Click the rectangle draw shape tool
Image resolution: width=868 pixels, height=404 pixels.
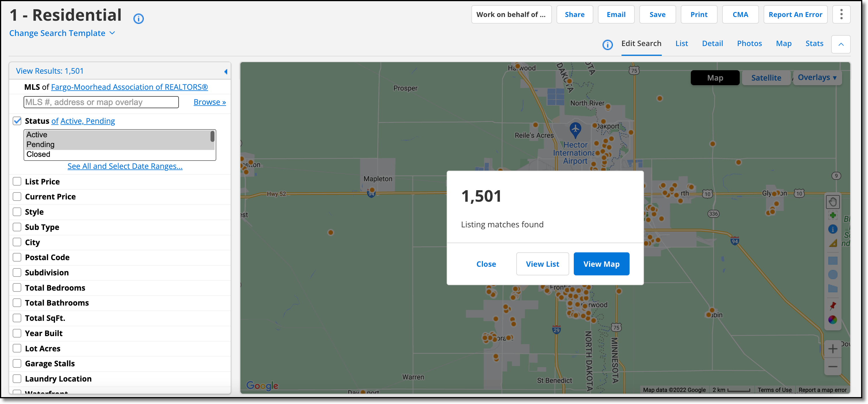[x=832, y=261]
